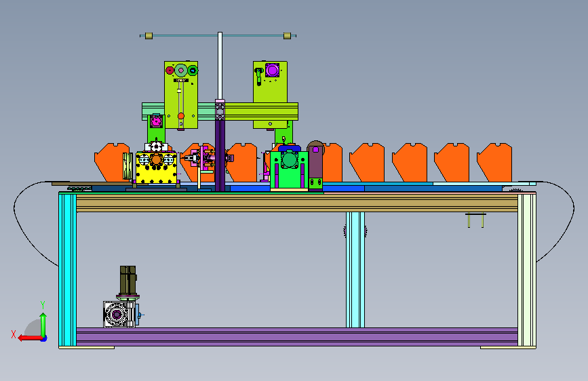Image resolution: width=588 pixels, height=381 pixels.
Task: Select the white vertical pole above the crossbeam
Action: coord(220,66)
